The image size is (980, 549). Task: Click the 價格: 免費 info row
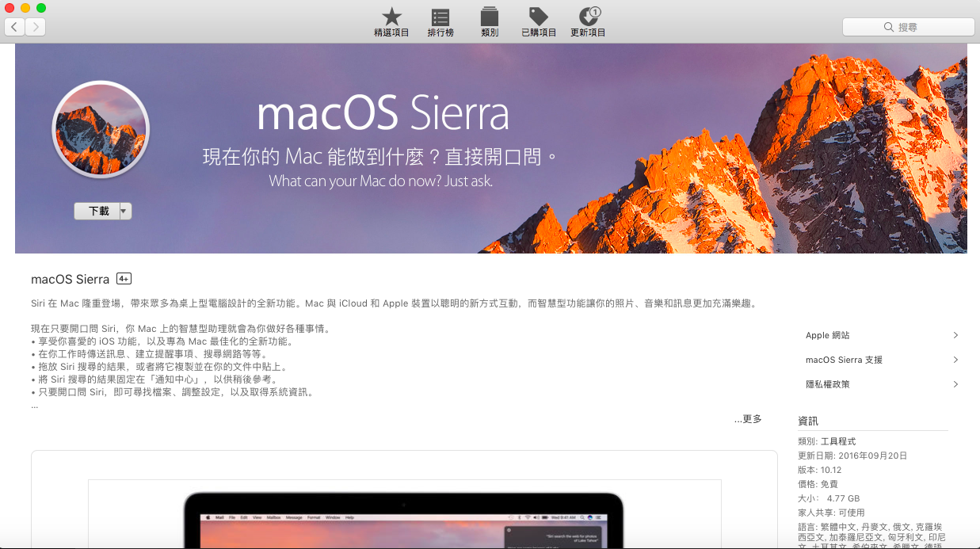pyautogui.click(x=818, y=484)
